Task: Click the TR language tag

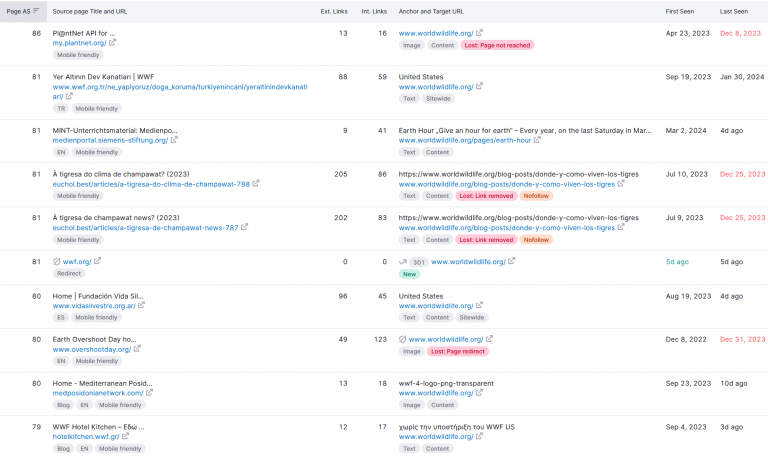Action: pos(61,109)
